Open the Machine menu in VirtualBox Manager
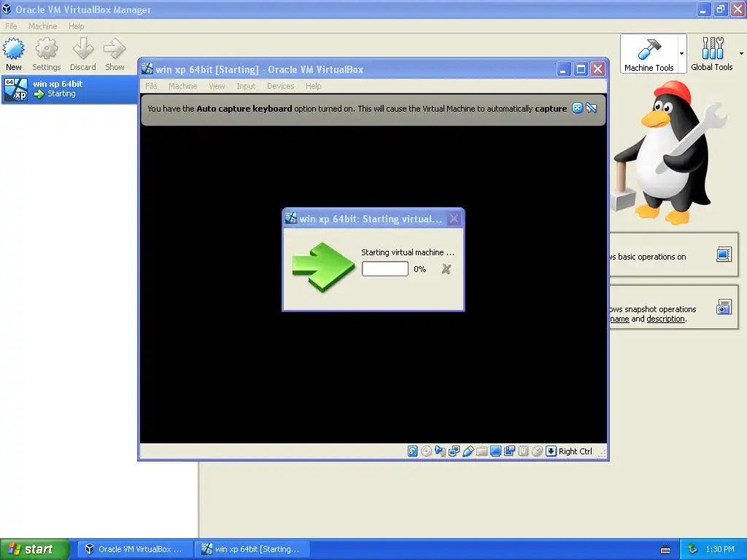747x560 pixels. click(42, 26)
